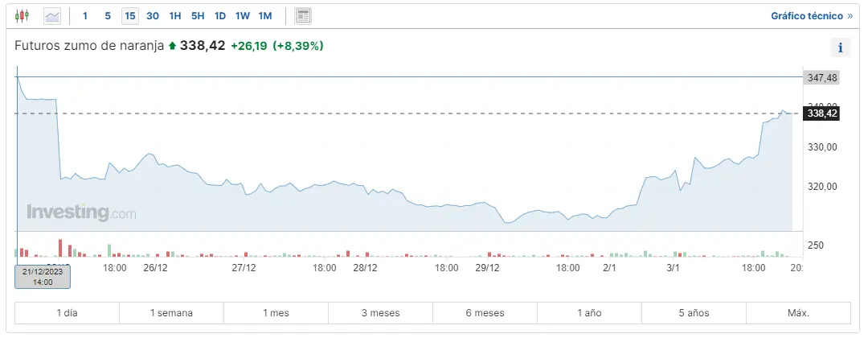Select the 30 minute interval

[153, 15]
